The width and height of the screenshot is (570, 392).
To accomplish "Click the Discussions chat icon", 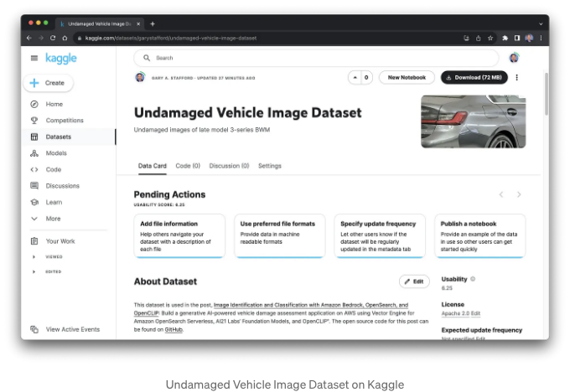I will click(34, 186).
